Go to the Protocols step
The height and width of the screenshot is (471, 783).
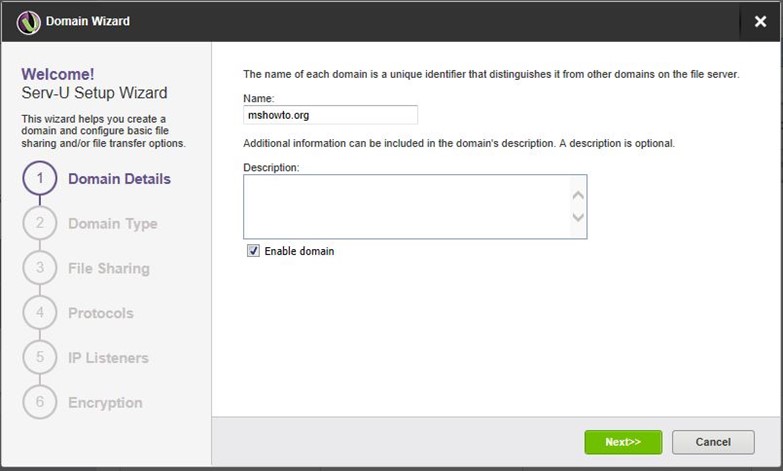(101, 313)
